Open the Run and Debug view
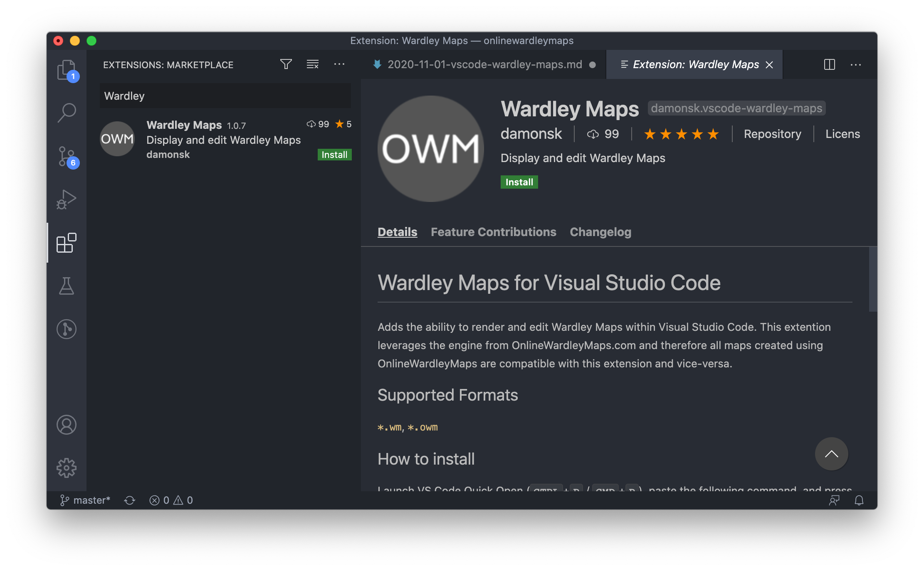Screen dimensions: 924x571 [67, 199]
